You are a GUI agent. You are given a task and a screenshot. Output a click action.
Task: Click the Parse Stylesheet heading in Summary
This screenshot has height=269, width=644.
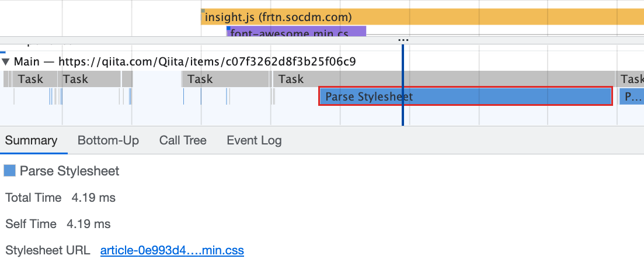pyautogui.click(x=69, y=171)
